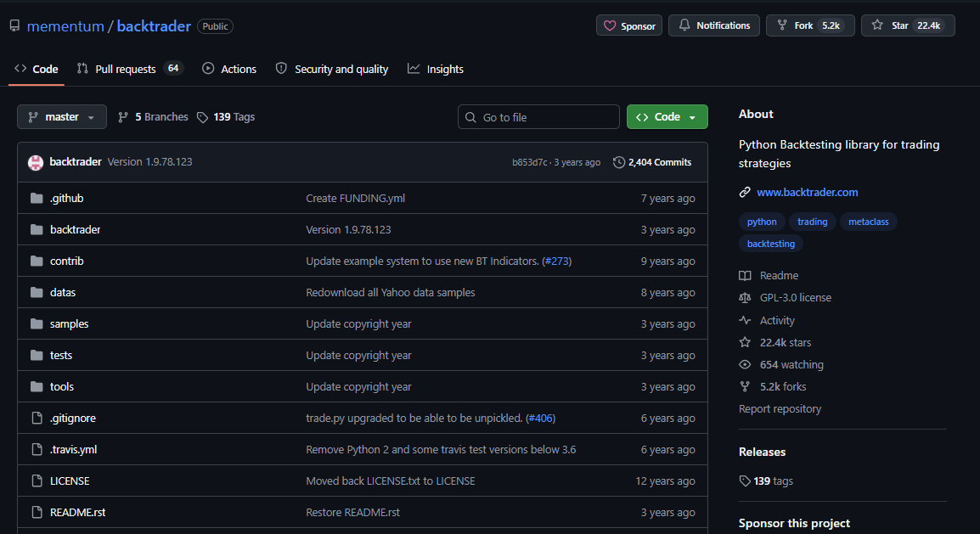Click the Activity pulse icon

click(745, 320)
